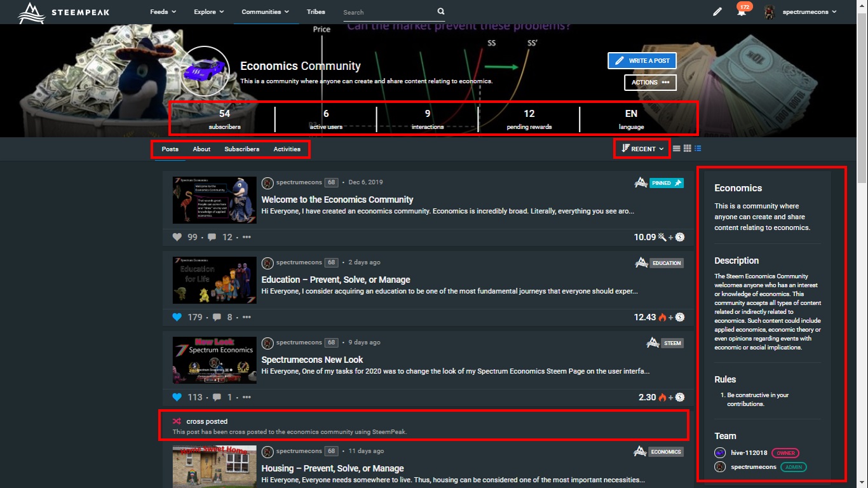Click WRITE A POST button
This screenshot has width=868, height=488.
click(642, 60)
